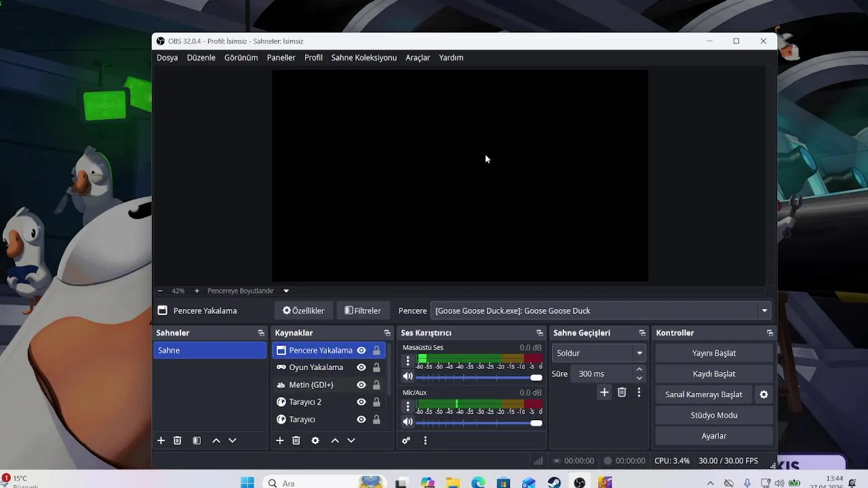The image size is (868, 488).
Task: Undock the Sahne Geçişleri panel
Action: pyautogui.click(x=642, y=333)
